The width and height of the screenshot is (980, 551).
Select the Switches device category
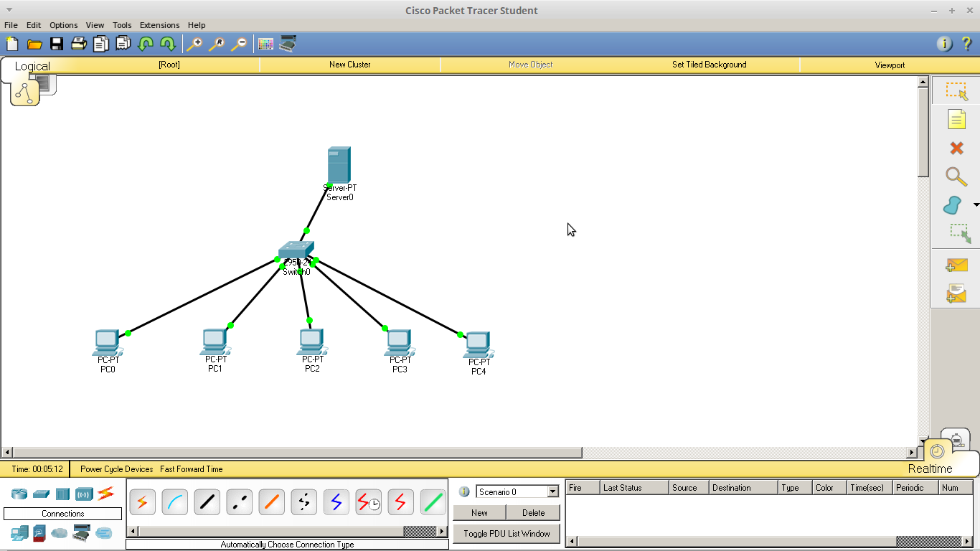(41, 494)
